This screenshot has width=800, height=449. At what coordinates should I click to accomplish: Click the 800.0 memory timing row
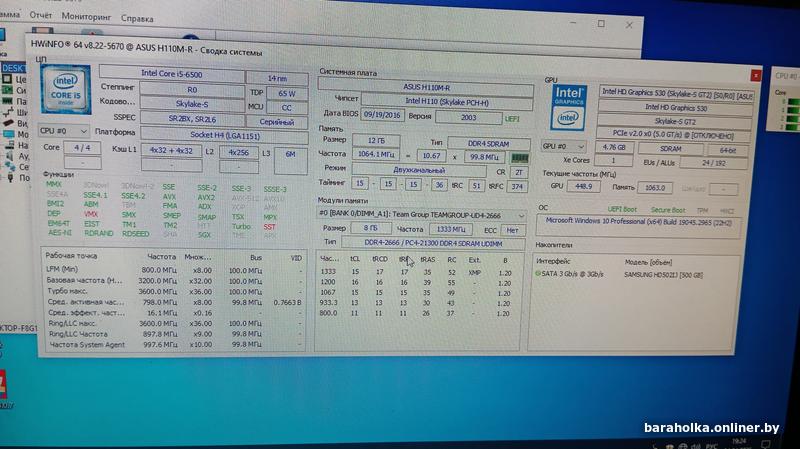pyautogui.click(x=417, y=313)
